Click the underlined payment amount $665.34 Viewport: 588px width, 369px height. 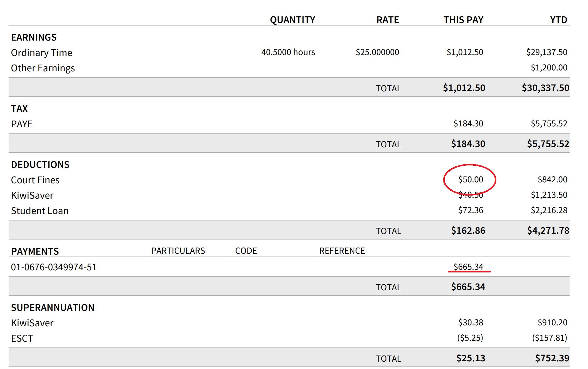click(468, 267)
